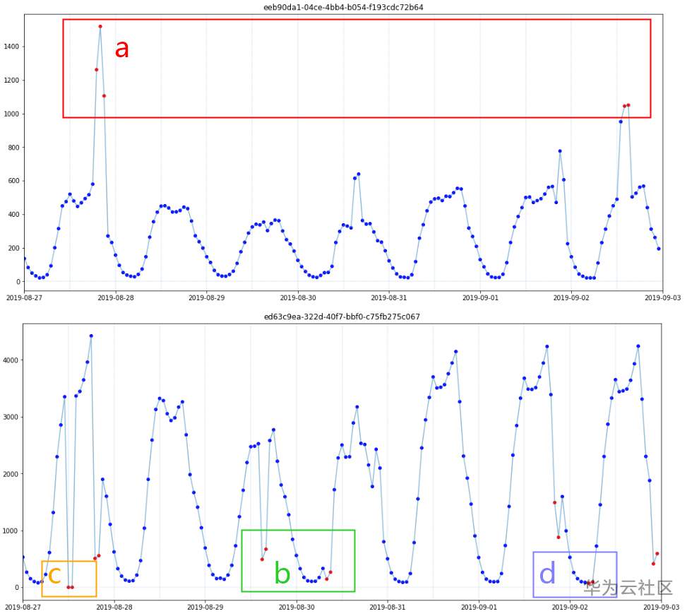This screenshot has height=616, width=687.
Task: Select the 2019-09-01 label on the top chart axis
Action: (480, 297)
